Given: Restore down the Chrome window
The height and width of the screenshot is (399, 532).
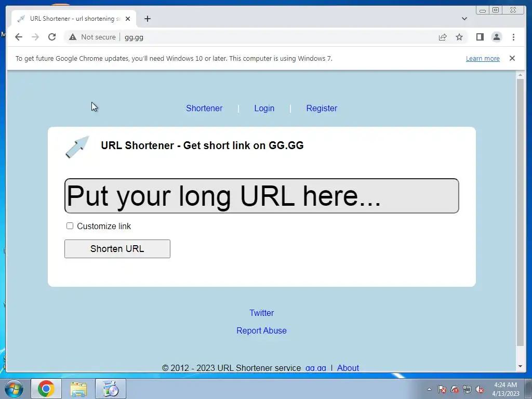Looking at the screenshot, I should tap(496, 10).
